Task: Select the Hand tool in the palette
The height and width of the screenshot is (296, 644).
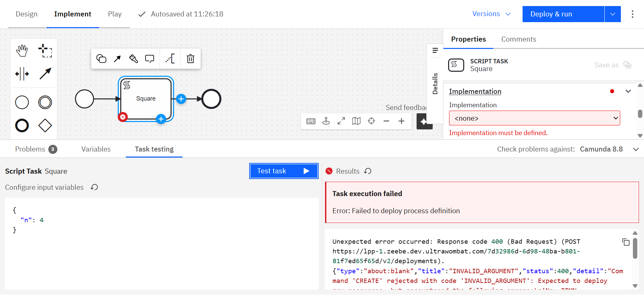Action: (22, 51)
